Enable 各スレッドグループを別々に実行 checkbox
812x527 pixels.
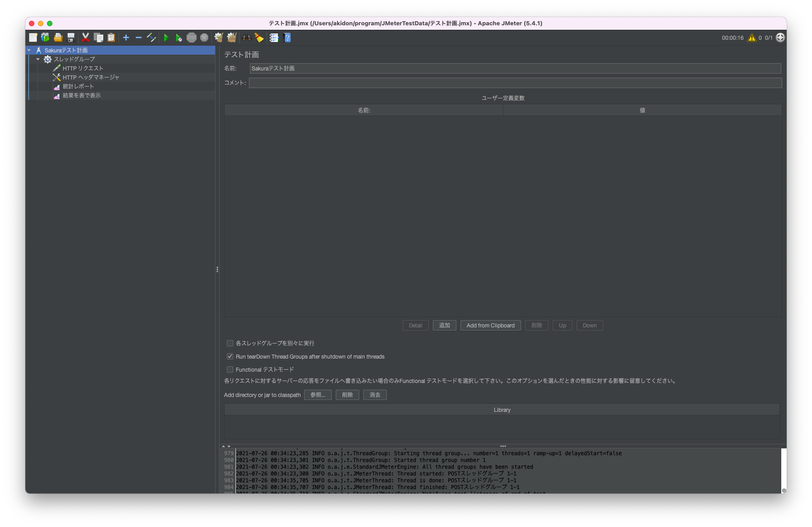coord(230,343)
